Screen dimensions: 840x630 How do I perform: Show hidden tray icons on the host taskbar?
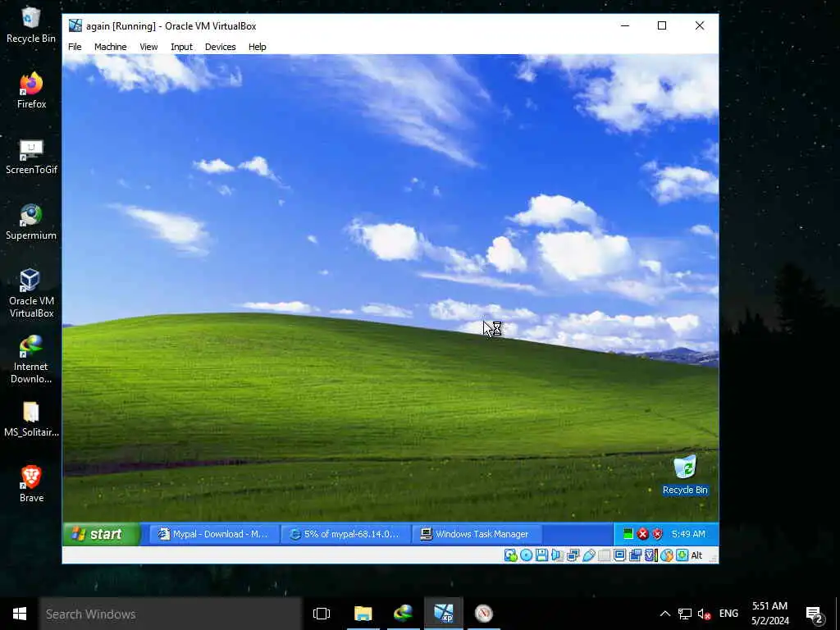coord(664,614)
